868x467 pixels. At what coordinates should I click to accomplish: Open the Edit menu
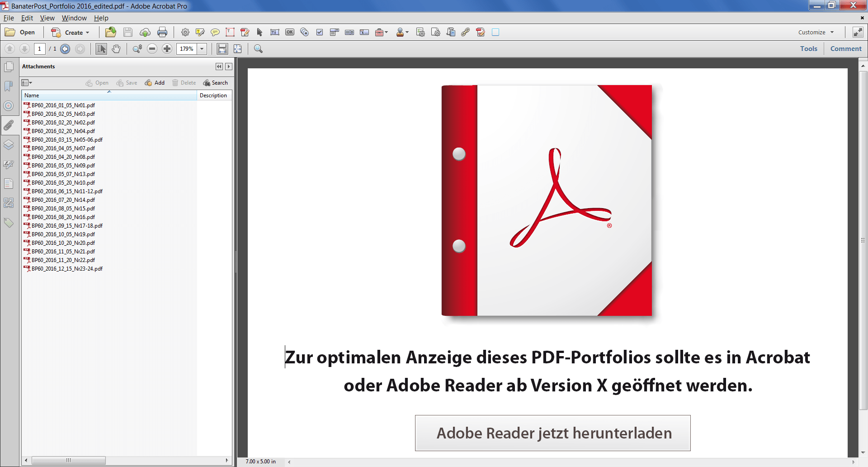click(x=27, y=18)
